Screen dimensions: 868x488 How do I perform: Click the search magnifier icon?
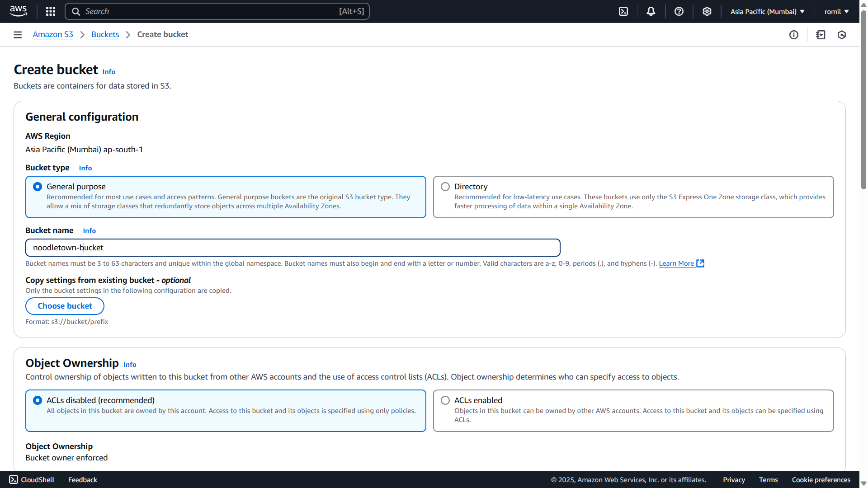[76, 11]
